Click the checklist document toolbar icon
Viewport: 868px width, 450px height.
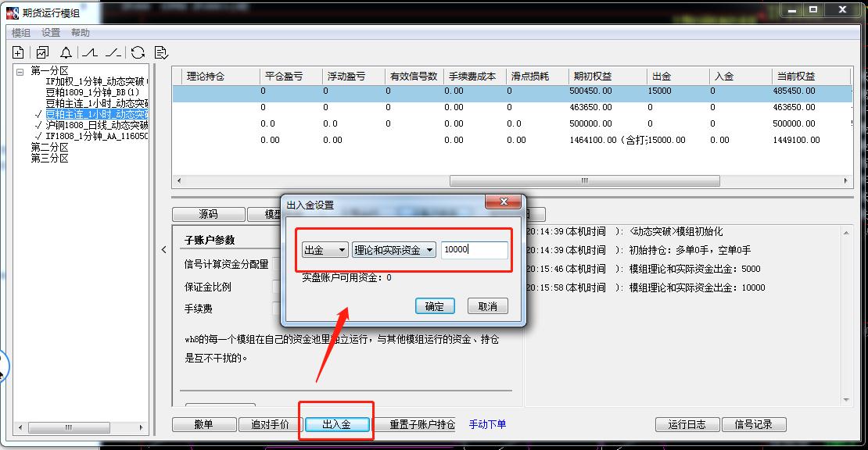coord(161,52)
